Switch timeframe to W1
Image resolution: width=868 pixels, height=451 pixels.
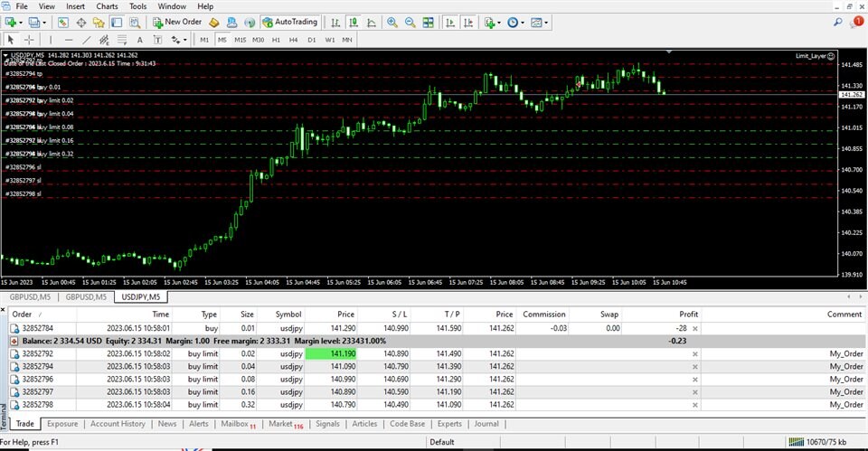(x=329, y=40)
